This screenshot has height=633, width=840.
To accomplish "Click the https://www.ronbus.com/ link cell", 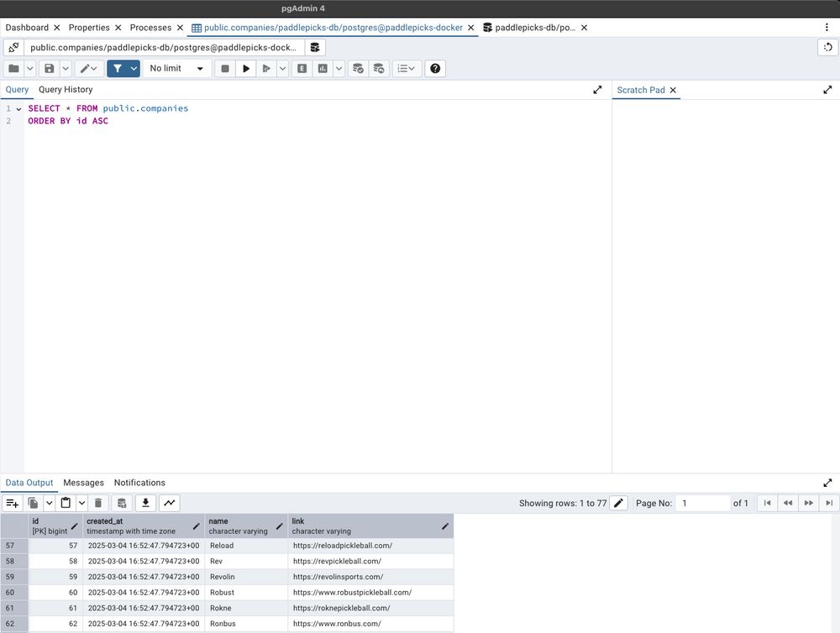I will point(370,624).
